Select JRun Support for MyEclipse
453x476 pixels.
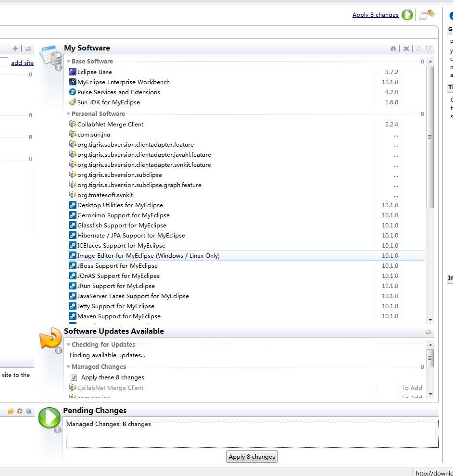tap(116, 286)
